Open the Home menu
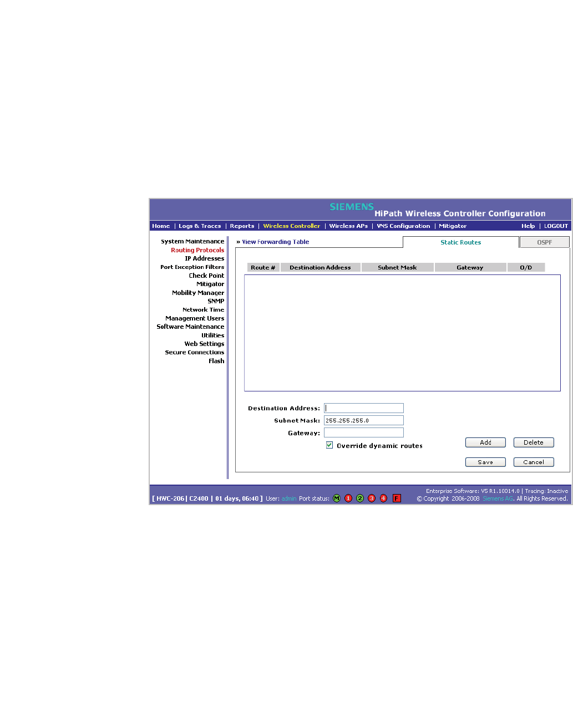This screenshot has height=728, width=573. [x=161, y=226]
